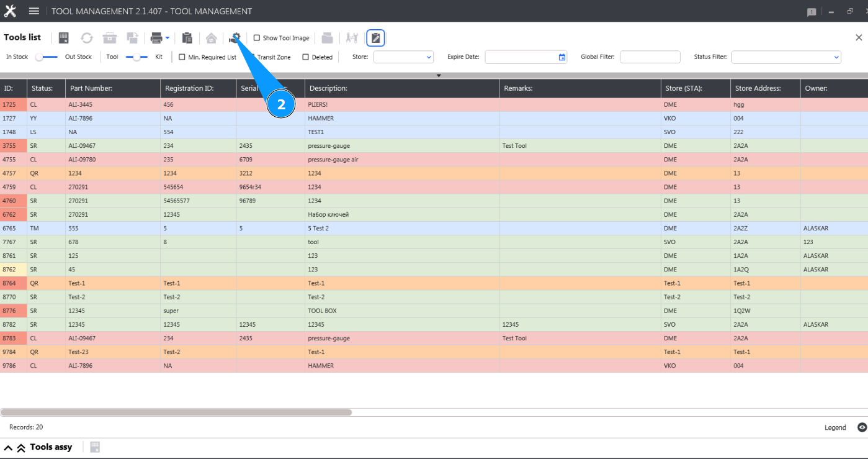The height and width of the screenshot is (459, 868).
Task: Open the hamburger menu in the title bar
Action: coord(34,11)
